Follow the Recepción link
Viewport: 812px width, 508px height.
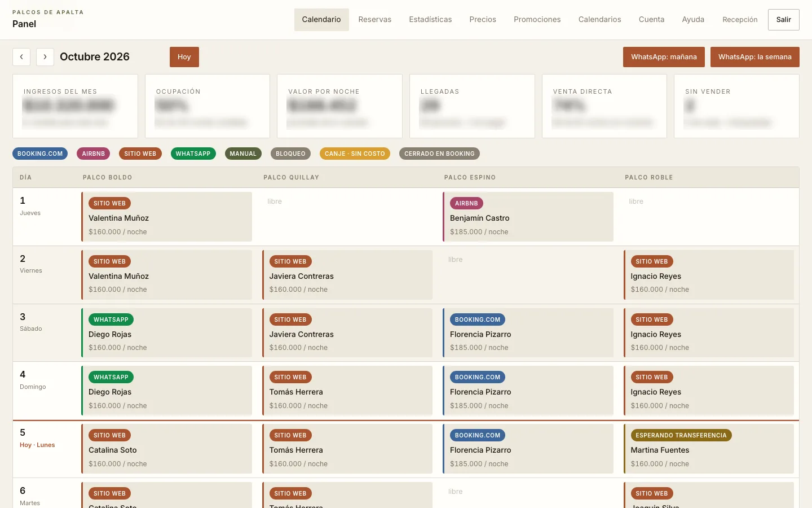[x=740, y=20]
